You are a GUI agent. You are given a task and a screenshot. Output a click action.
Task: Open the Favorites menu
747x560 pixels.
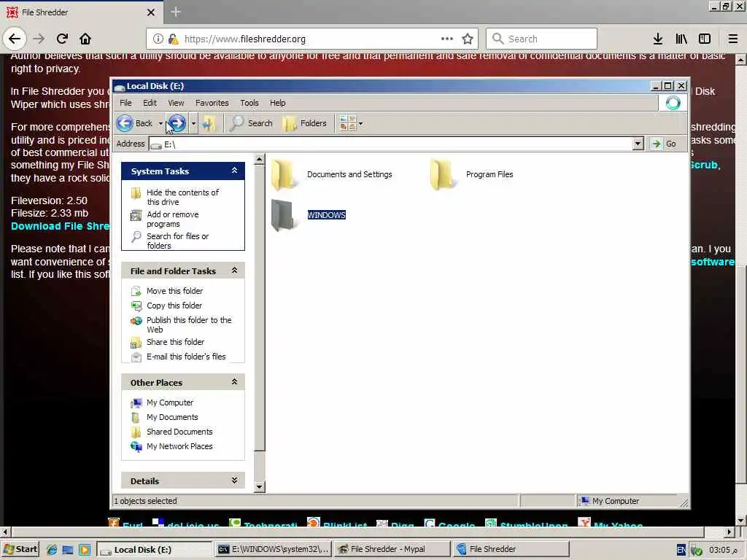[212, 103]
